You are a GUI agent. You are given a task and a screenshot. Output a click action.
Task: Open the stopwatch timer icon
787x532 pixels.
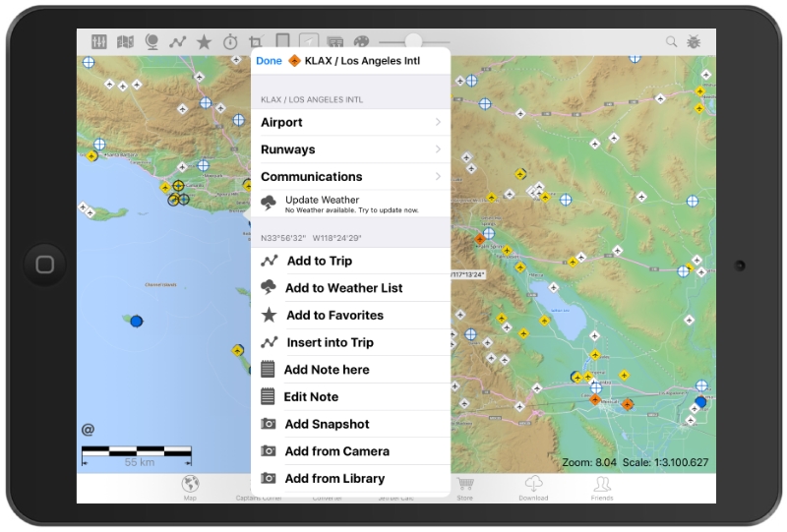tap(230, 41)
